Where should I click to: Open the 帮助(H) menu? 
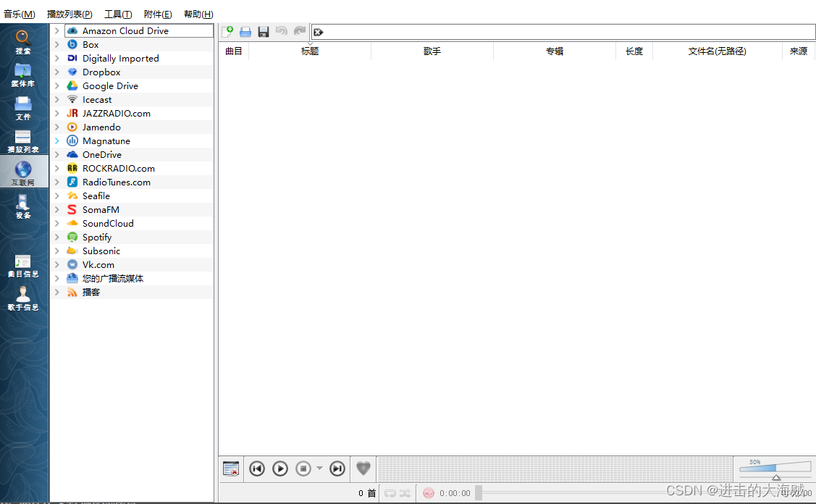tap(198, 14)
